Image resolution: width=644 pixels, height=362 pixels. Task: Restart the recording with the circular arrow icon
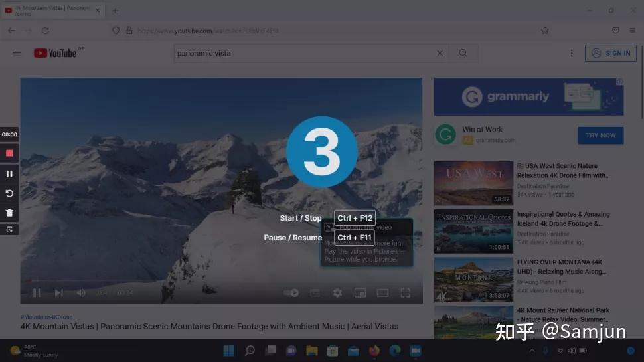[9, 193]
